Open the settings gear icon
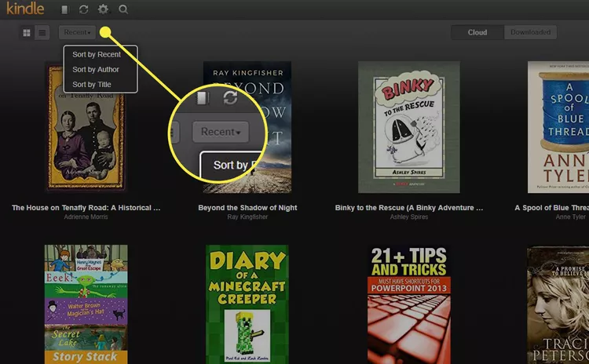 coord(103,9)
